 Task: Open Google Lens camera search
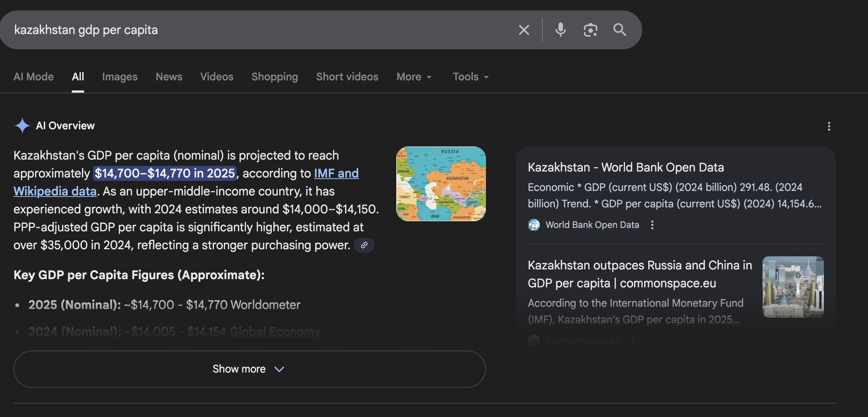[590, 30]
